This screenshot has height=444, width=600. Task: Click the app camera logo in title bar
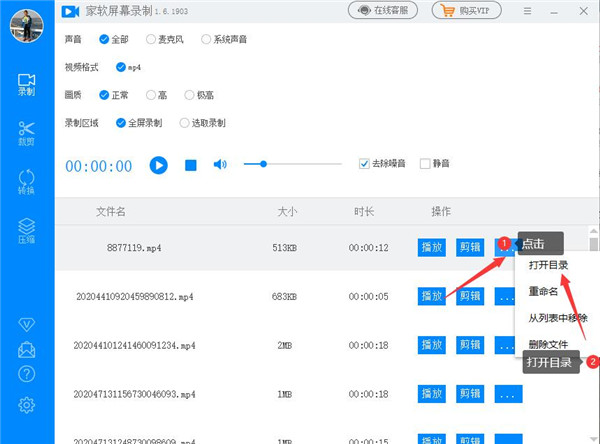click(x=70, y=11)
